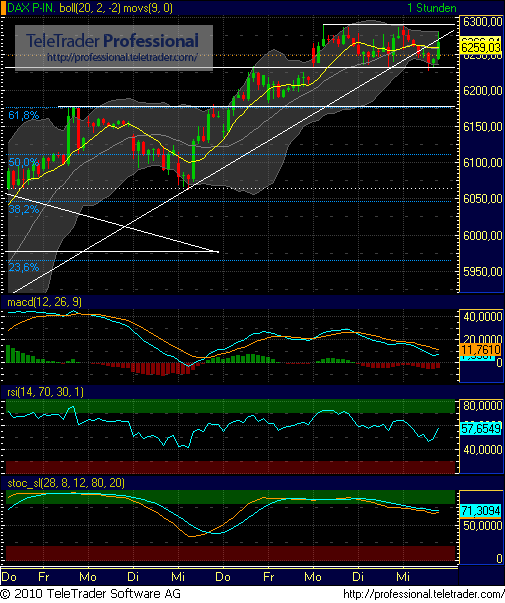The height and width of the screenshot is (603, 505).
Task: Click the DAX P-IN. chart title label
Action: [x=32, y=8]
